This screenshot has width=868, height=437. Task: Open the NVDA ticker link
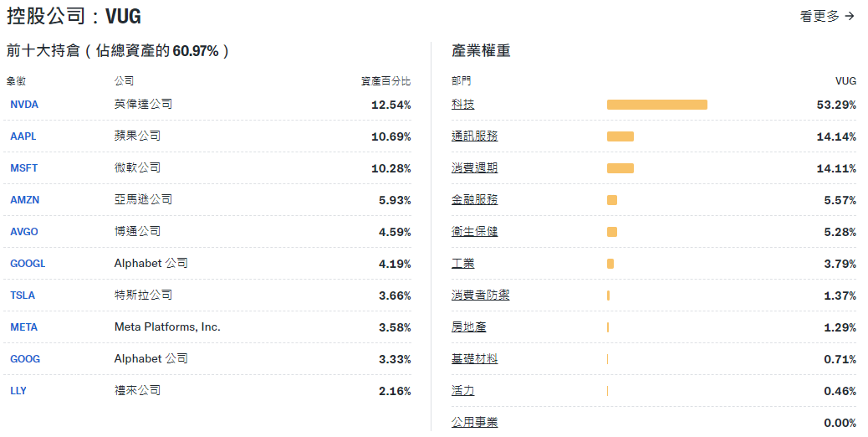click(24, 105)
